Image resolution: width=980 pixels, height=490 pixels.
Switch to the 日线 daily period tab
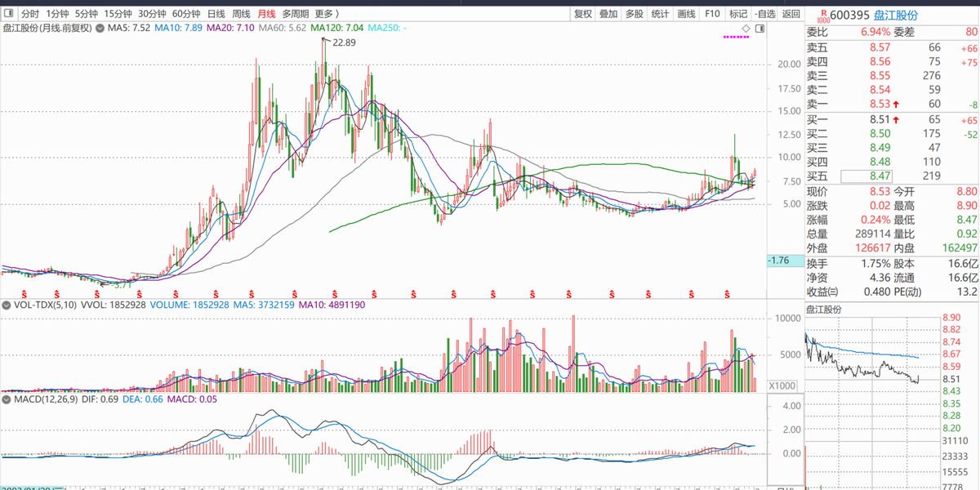[216, 14]
